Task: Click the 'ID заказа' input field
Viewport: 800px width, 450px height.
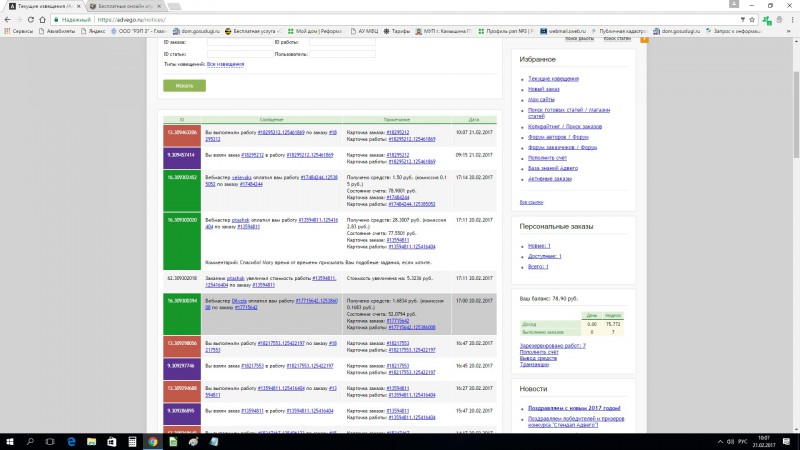Action: tap(240, 42)
